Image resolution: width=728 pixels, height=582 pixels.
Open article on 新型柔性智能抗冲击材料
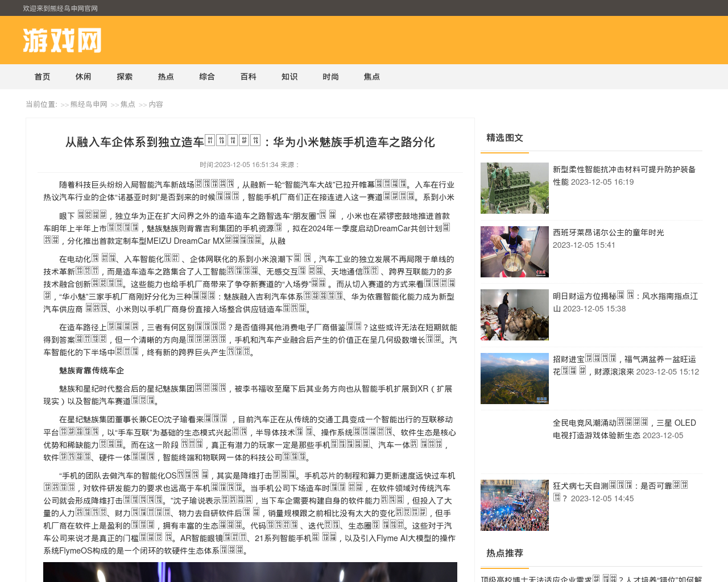tap(624, 176)
